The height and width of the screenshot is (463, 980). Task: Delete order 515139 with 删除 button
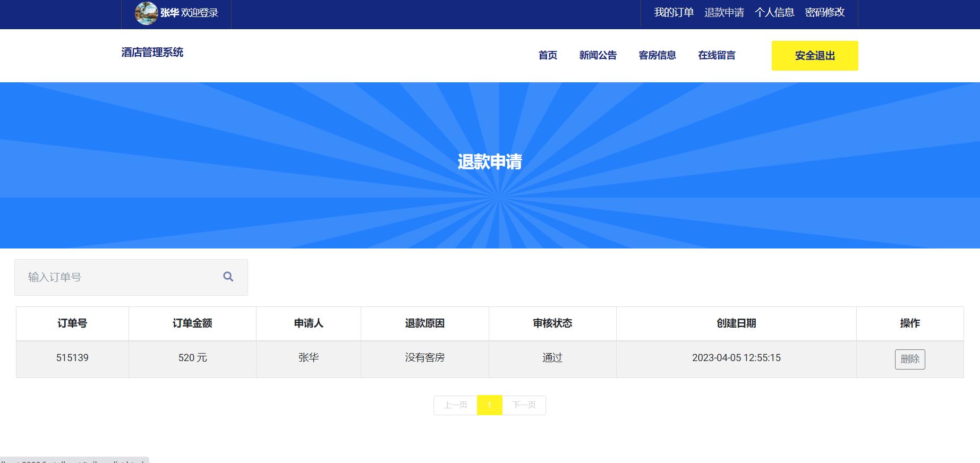910,359
